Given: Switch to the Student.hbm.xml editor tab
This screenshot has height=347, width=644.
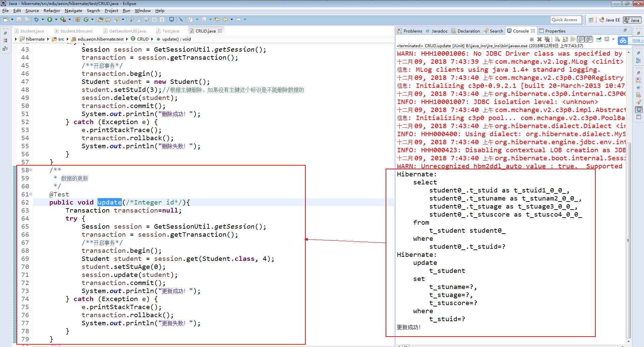Looking at the screenshot, I should [76, 31].
